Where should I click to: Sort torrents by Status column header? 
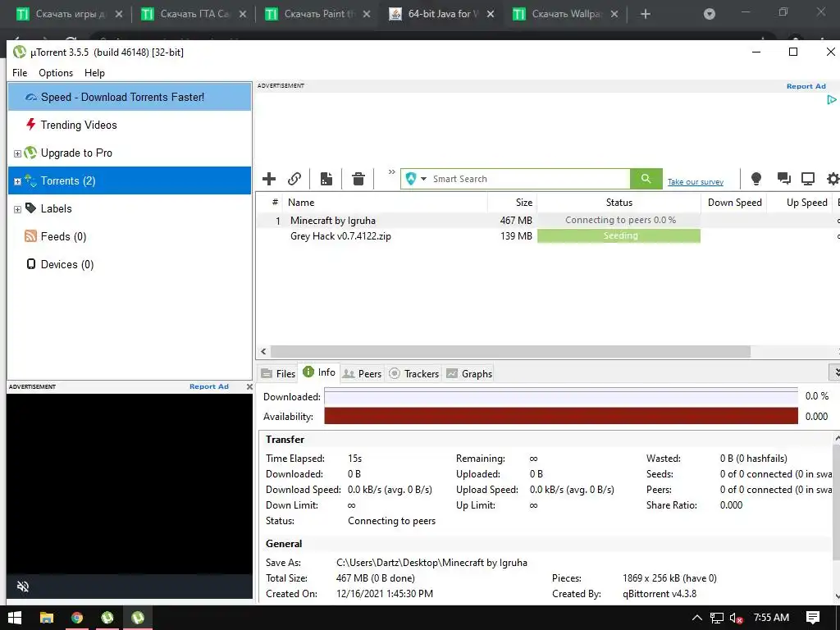tap(619, 203)
